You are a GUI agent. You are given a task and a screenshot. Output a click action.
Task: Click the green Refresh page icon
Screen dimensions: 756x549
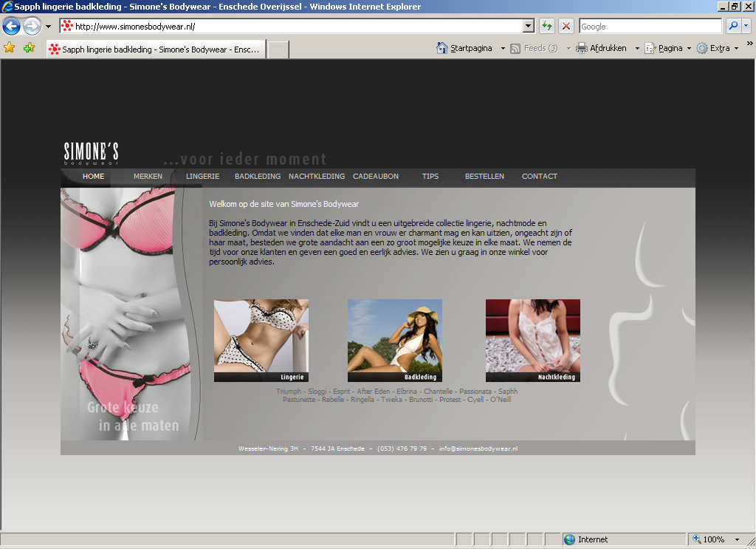pos(547,26)
